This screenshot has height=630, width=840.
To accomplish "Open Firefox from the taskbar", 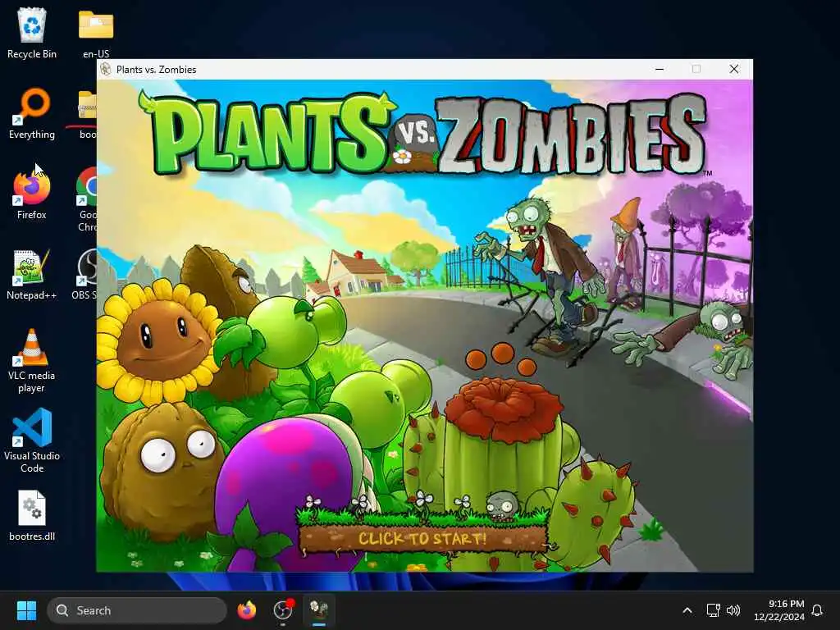I will click(x=247, y=610).
